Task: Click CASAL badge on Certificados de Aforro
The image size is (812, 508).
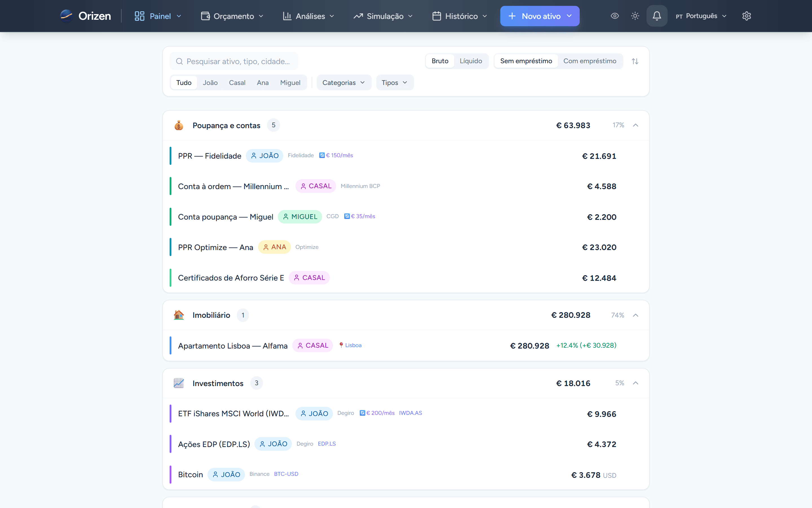Action: click(x=309, y=278)
